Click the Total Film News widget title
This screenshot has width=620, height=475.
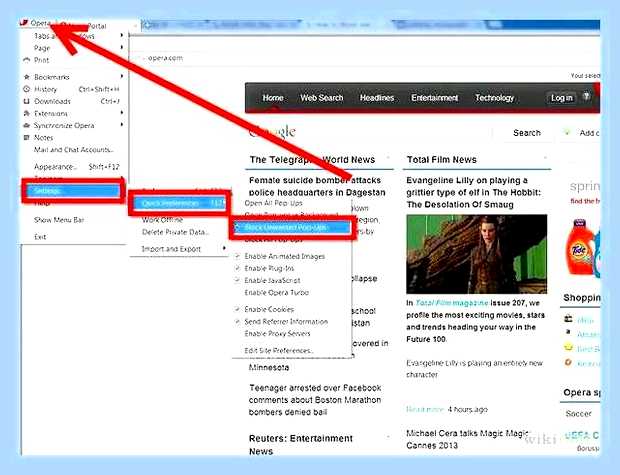[442, 160]
